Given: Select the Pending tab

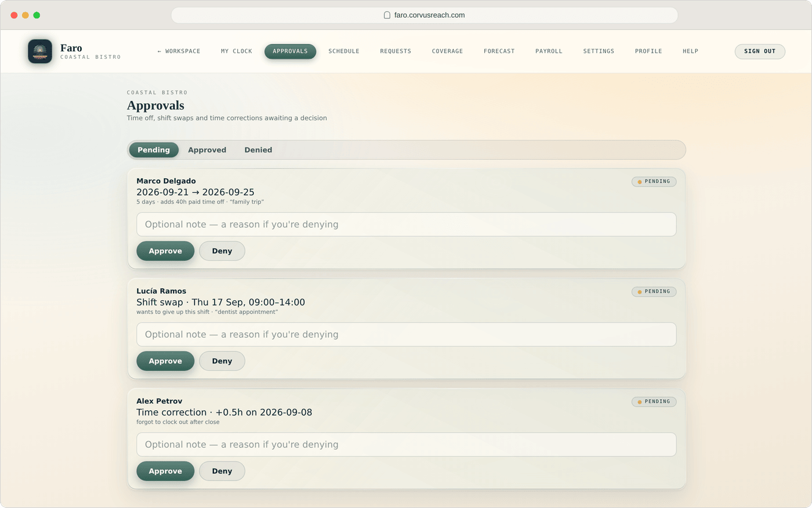Looking at the screenshot, I should pyautogui.click(x=153, y=150).
